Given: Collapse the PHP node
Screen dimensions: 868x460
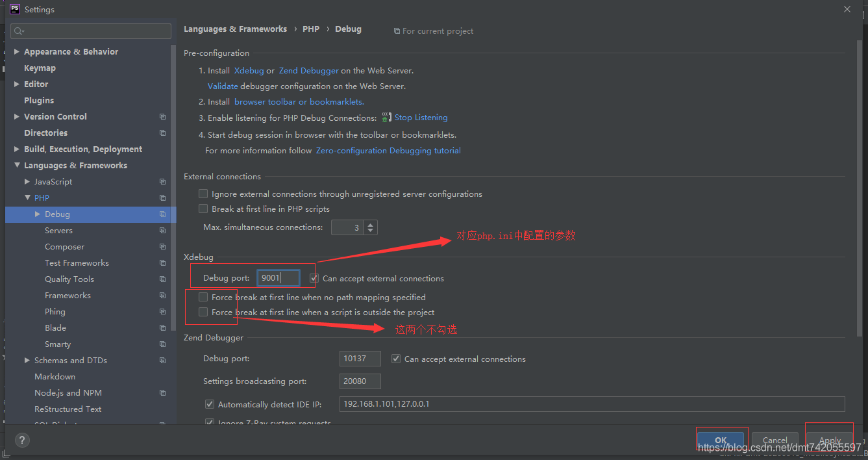Looking at the screenshot, I should pos(27,198).
